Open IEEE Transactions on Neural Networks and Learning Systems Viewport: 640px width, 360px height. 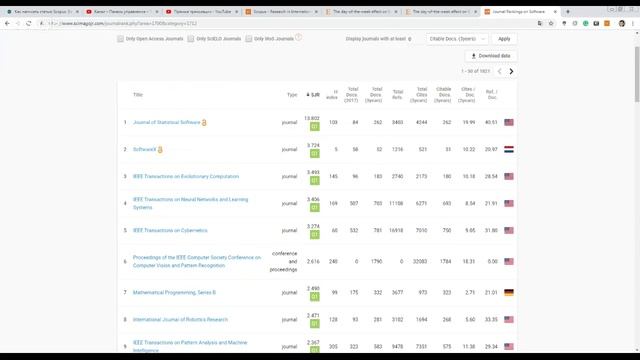coord(190,203)
